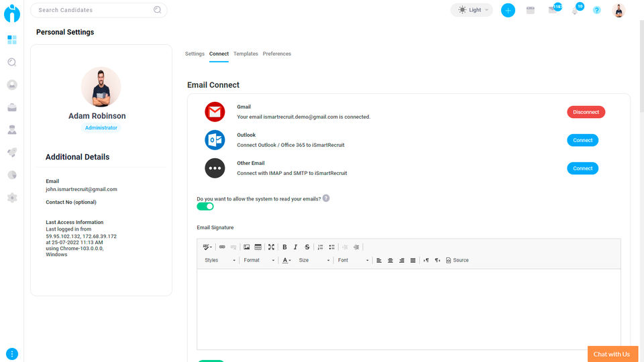Set text direction left to right
Image resolution: width=644 pixels, height=362 pixels.
coord(426,260)
